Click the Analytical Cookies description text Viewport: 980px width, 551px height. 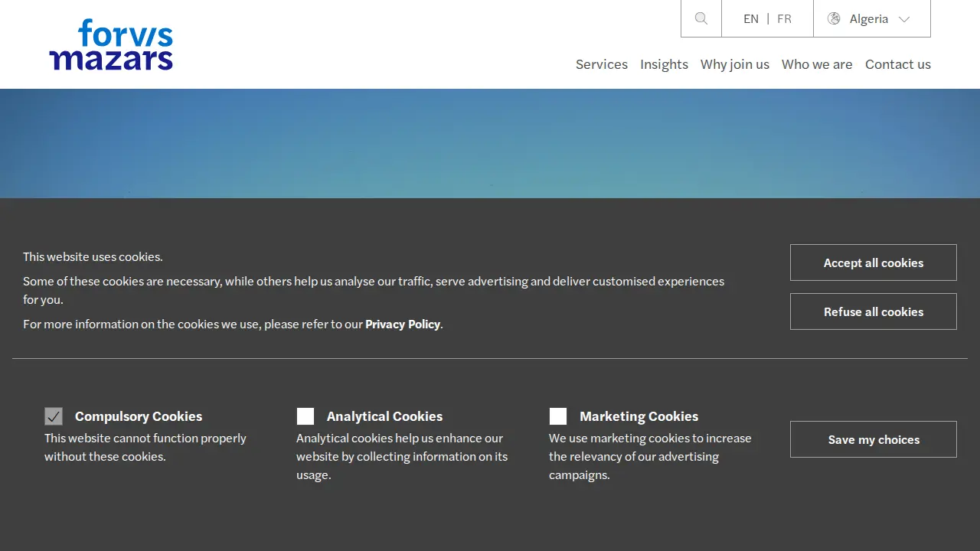click(402, 457)
